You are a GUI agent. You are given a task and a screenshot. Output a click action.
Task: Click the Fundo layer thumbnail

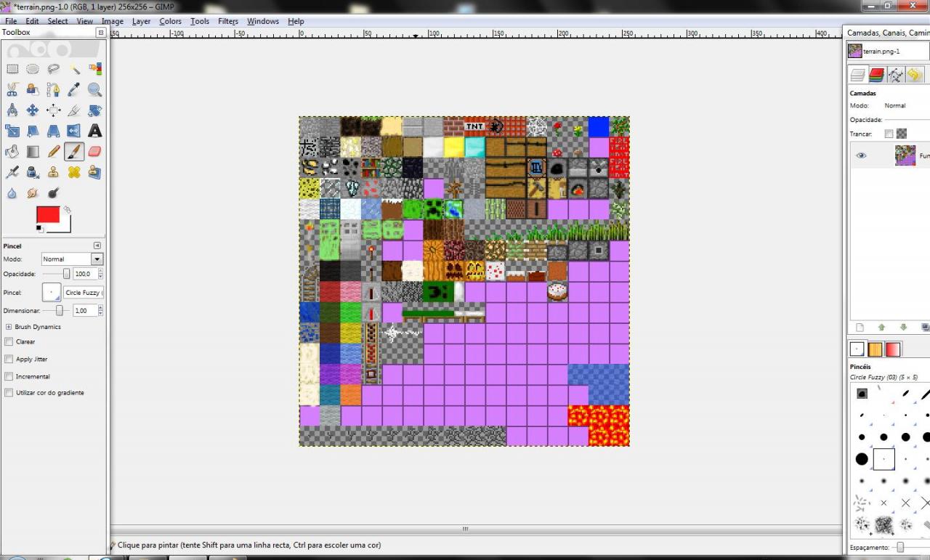click(x=905, y=155)
